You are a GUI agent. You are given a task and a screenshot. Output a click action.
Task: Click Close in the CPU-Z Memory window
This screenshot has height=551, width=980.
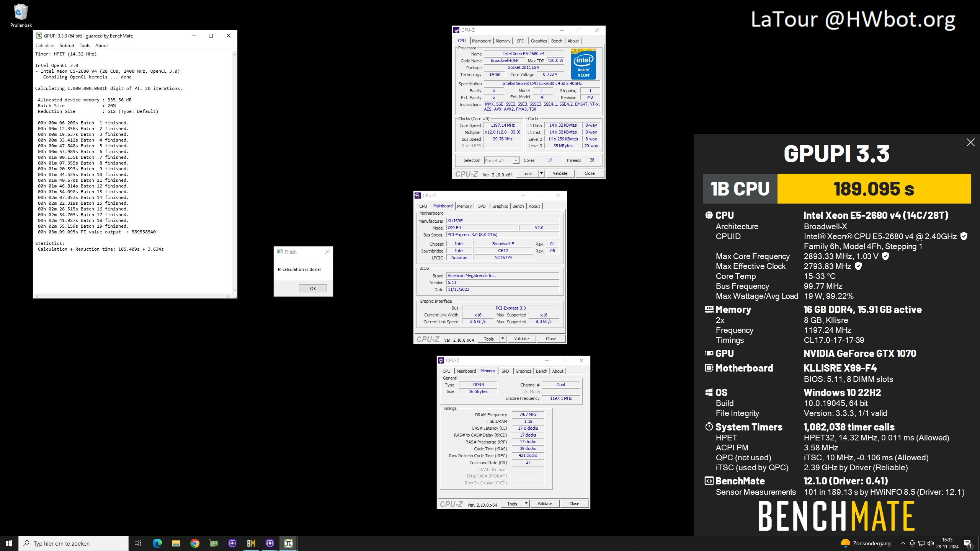[x=574, y=504]
